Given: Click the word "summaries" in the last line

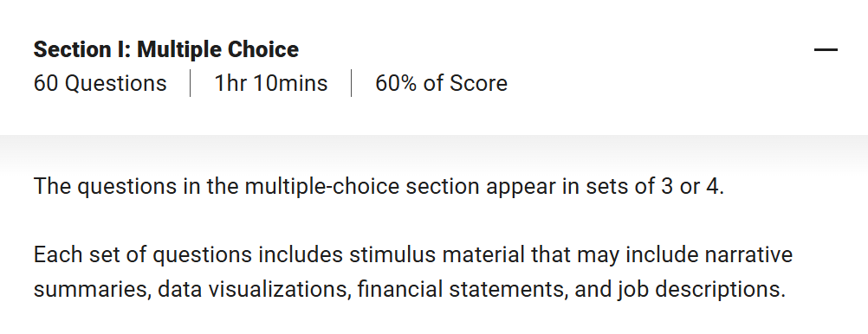Looking at the screenshot, I should tap(93, 290).
